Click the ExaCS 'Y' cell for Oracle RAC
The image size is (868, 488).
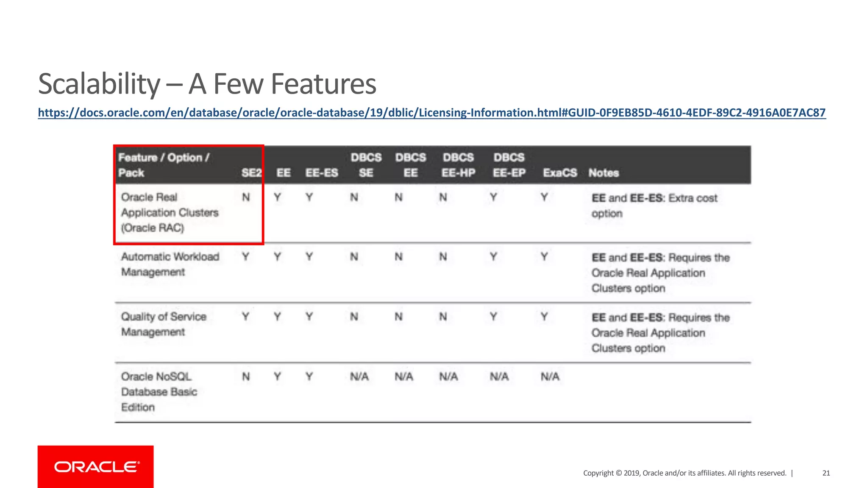pos(544,197)
